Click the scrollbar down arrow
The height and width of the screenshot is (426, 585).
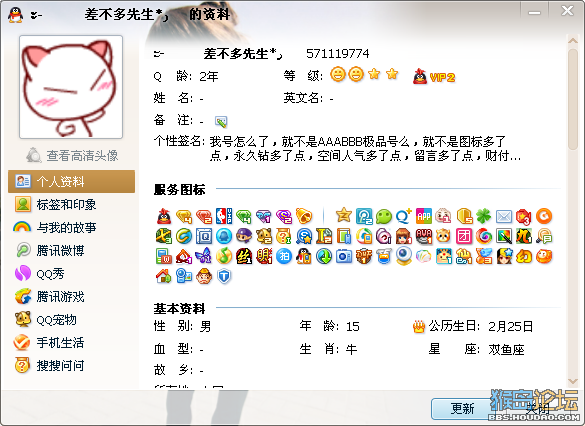[x=573, y=381]
